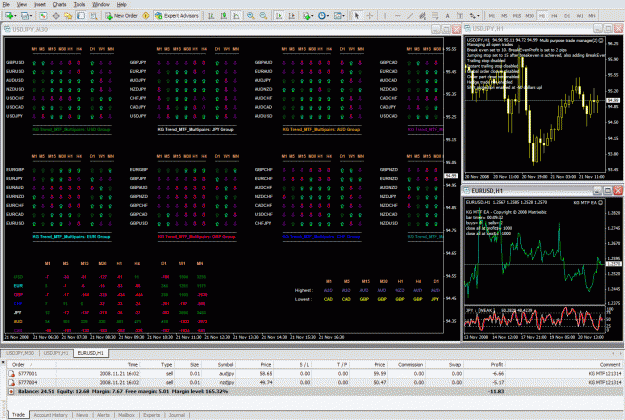Select the cursor arrow tool

point(356,16)
